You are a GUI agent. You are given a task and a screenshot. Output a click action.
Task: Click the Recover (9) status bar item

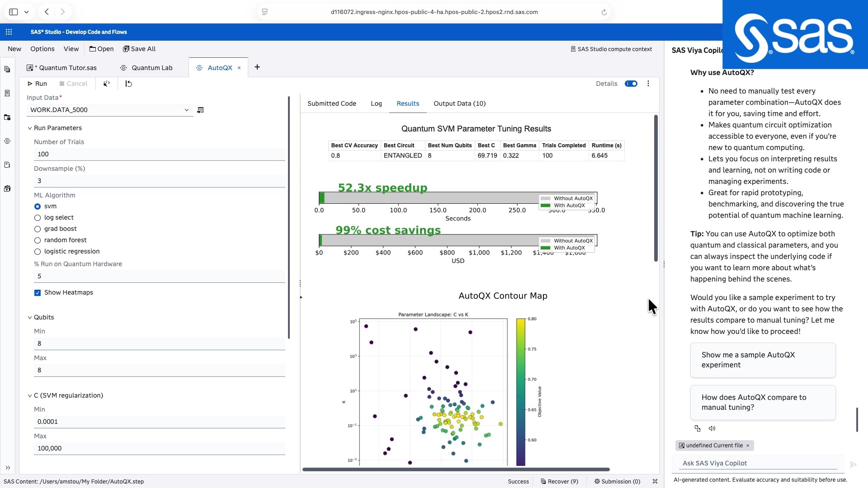pos(559,481)
